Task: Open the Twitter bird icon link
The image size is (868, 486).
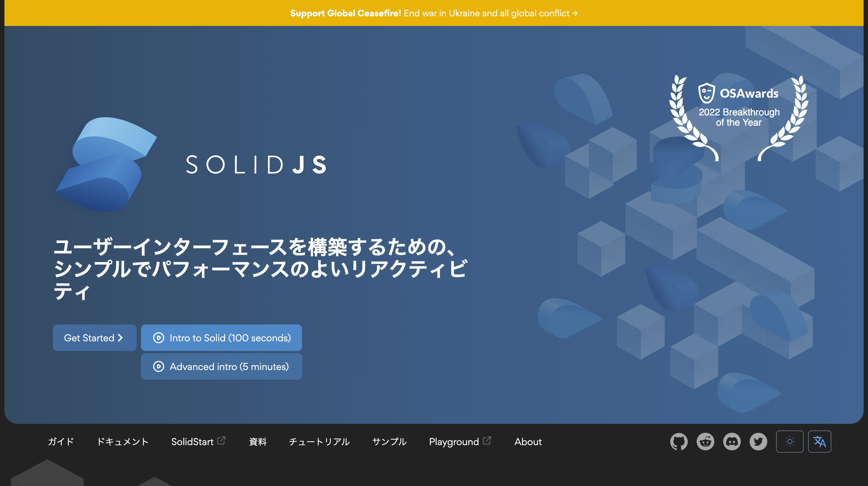Action: (x=758, y=442)
